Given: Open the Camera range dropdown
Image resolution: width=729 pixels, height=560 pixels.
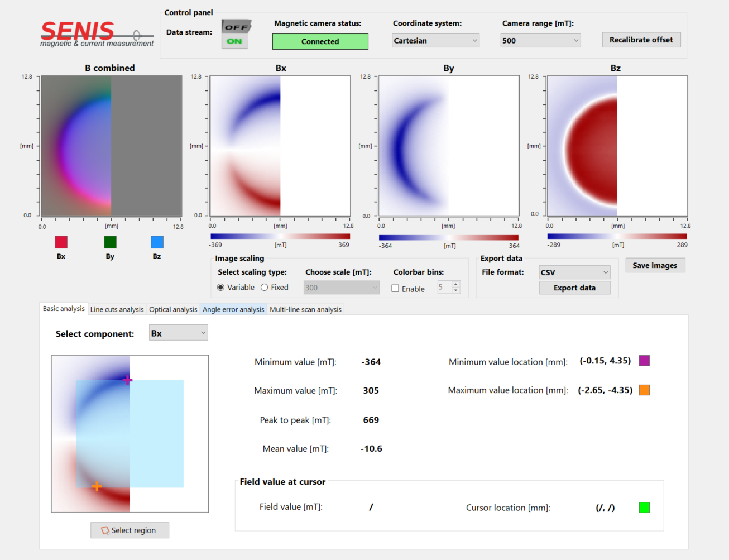Looking at the screenshot, I should [x=540, y=41].
